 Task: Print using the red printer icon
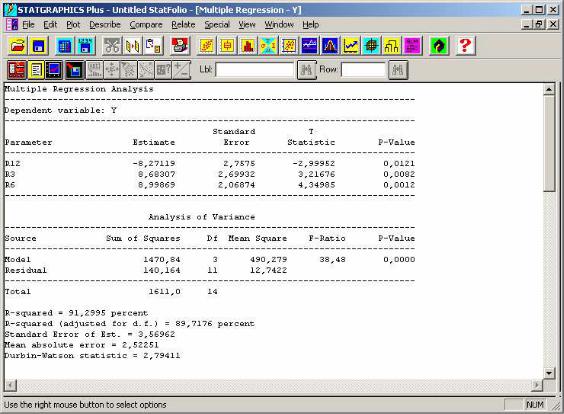(180, 46)
